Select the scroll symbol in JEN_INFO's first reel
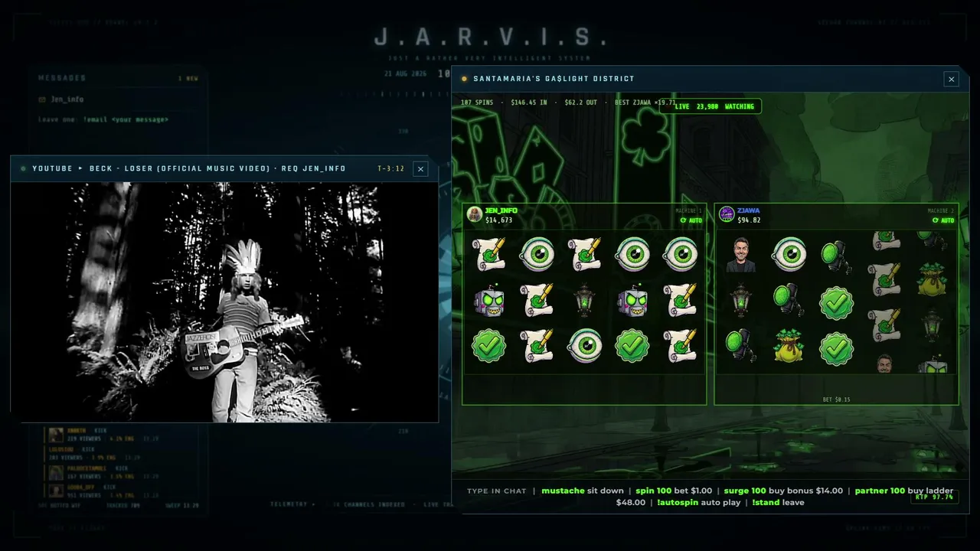The width and height of the screenshot is (980, 551). 488,254
